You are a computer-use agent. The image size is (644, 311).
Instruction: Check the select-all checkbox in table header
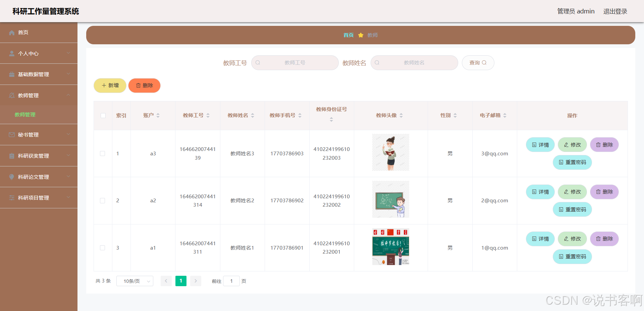[x=103, y=115]
